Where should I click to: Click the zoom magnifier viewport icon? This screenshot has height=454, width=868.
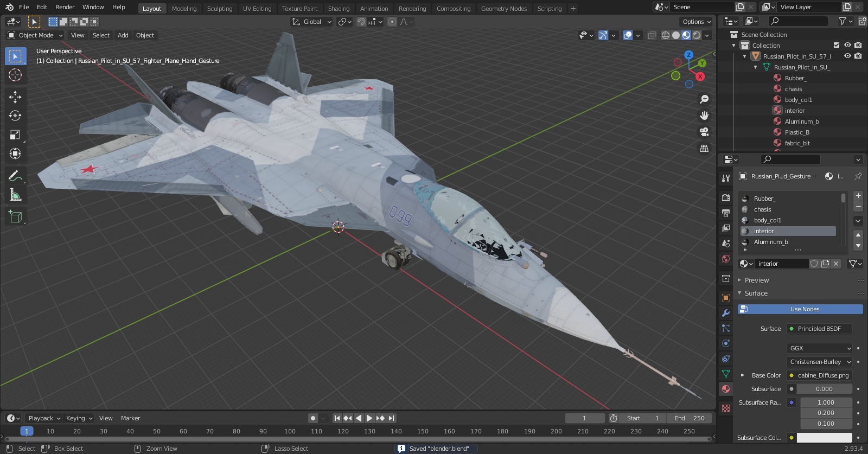704,99
